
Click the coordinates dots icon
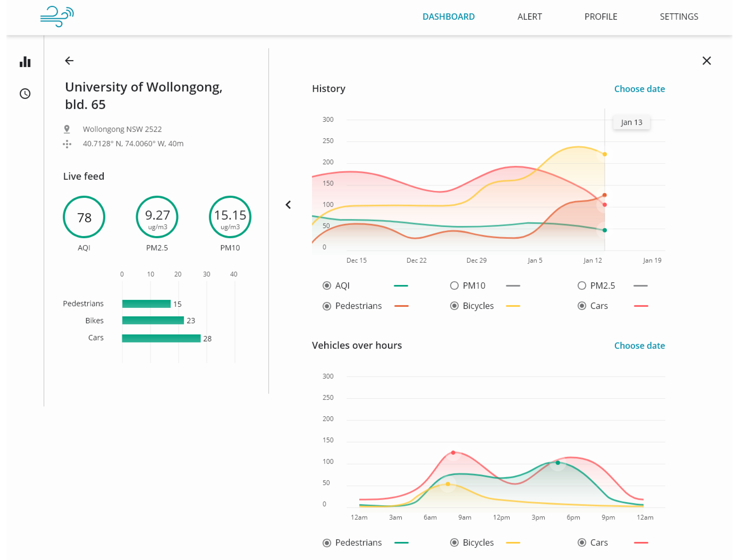tap(67, 144)
